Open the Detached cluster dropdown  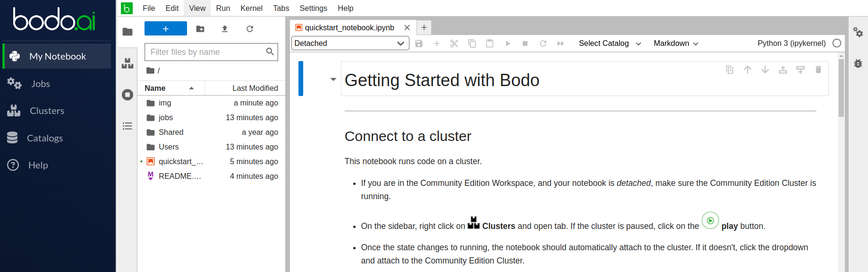pos(349,44)
